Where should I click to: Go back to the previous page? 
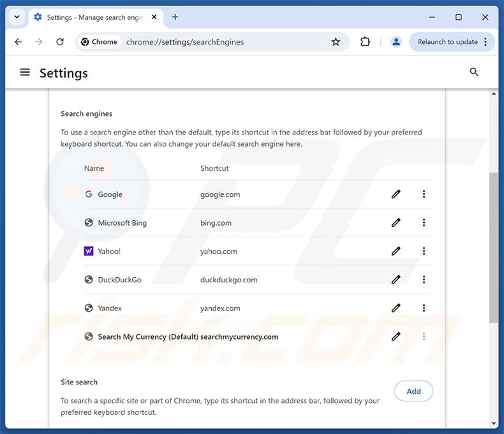click(x=19, y=41)
